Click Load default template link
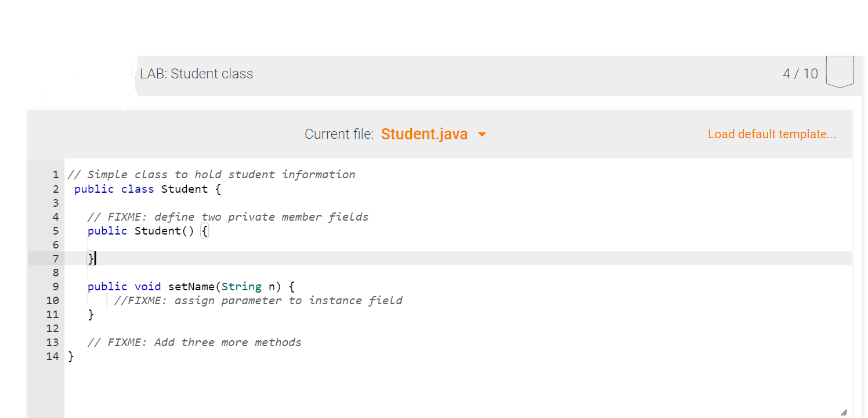This screenshot has width=868, height=418. (772, 134)
